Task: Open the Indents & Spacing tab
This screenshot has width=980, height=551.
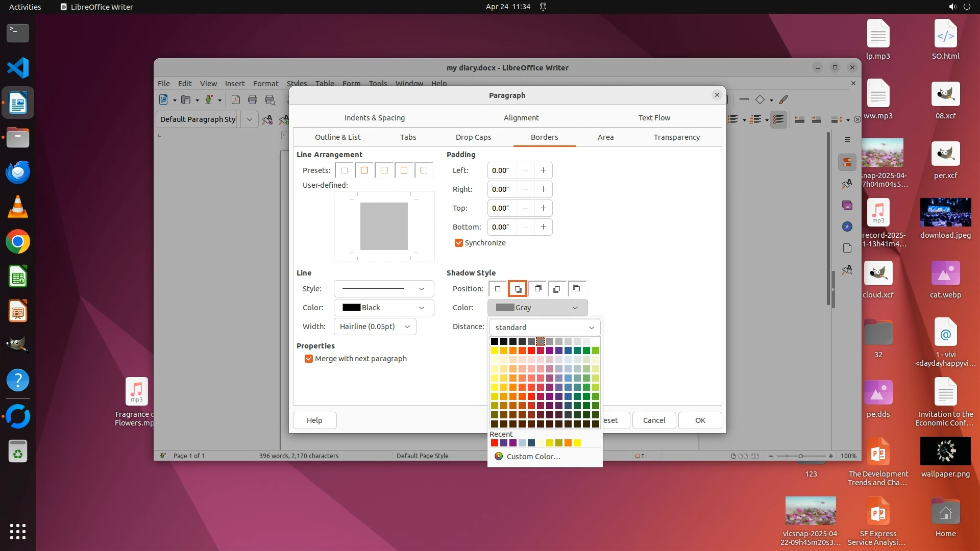Action: 374,118
